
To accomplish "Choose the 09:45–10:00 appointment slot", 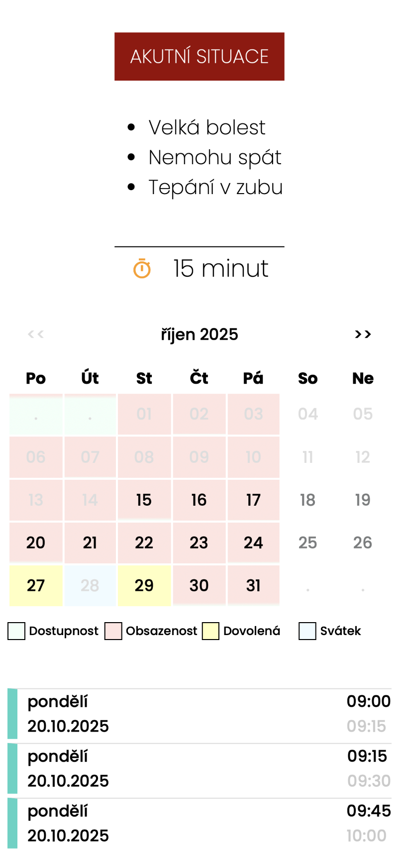I will [199, 824].
